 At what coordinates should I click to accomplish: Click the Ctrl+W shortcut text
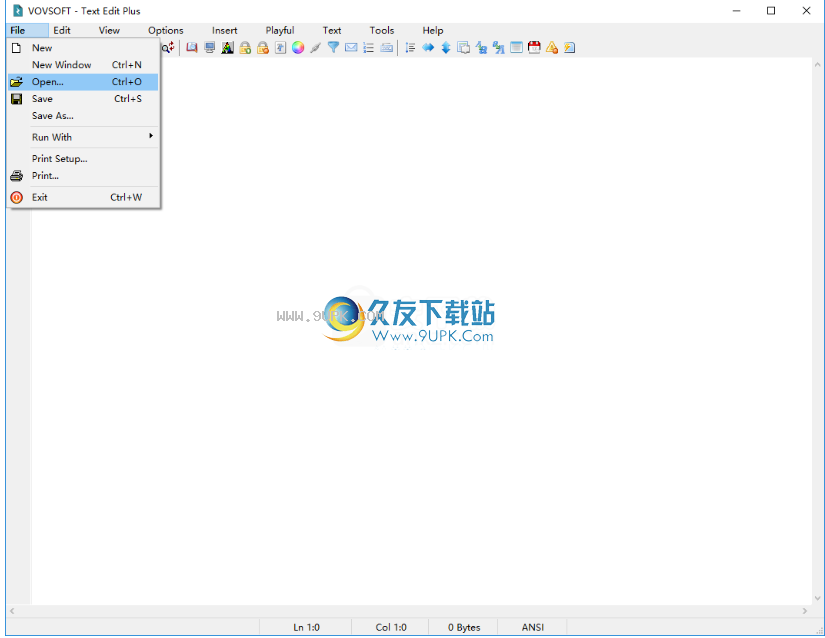(126, 197)
